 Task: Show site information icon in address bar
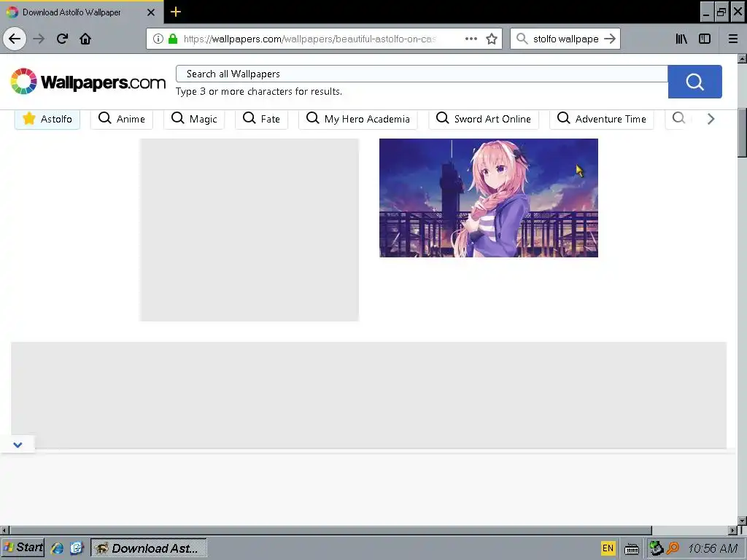pos(158,39)
